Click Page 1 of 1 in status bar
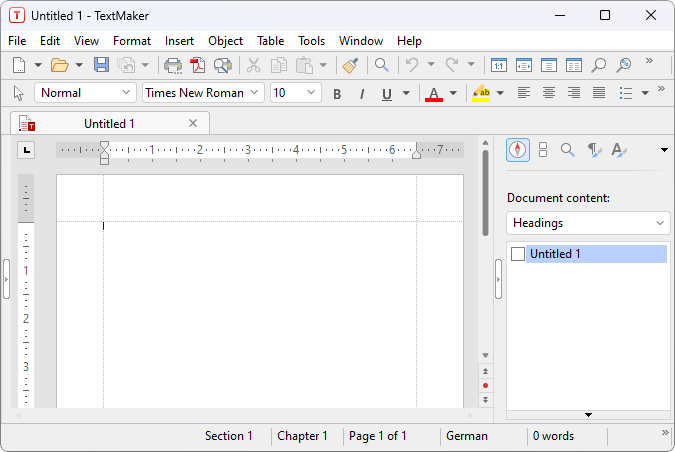675x452 pixels. pos(378,436)
